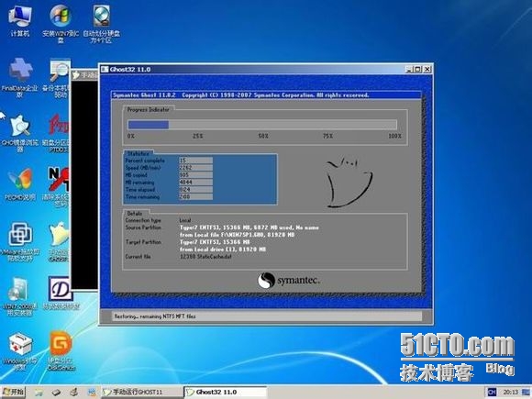This screenshot has width=532, height=399.
Task: Click the Ghost32 title bar icon
Action: [105, 69]
